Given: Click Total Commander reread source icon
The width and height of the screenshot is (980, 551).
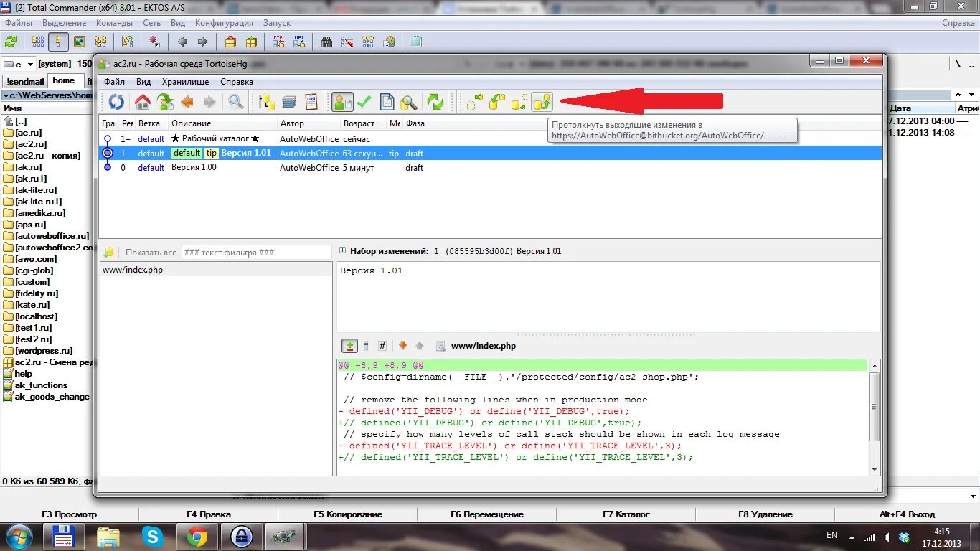Looking at the screenshot, I should (11, 42).
